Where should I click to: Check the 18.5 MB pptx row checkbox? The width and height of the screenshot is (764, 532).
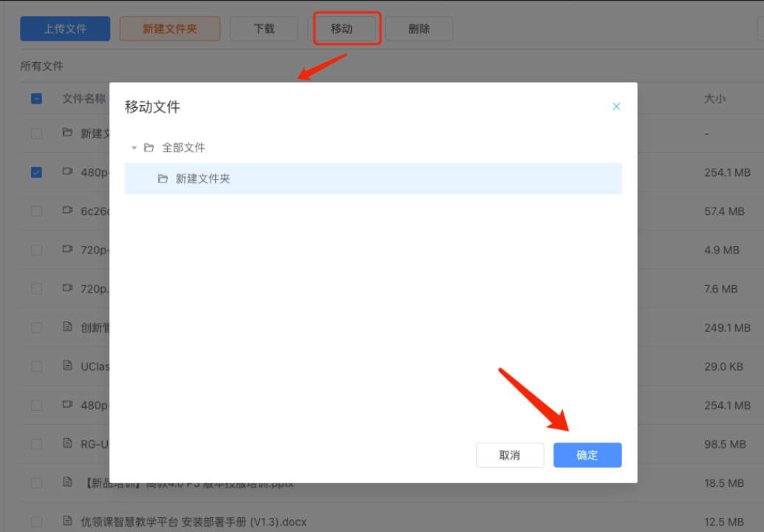pos(36,482)
